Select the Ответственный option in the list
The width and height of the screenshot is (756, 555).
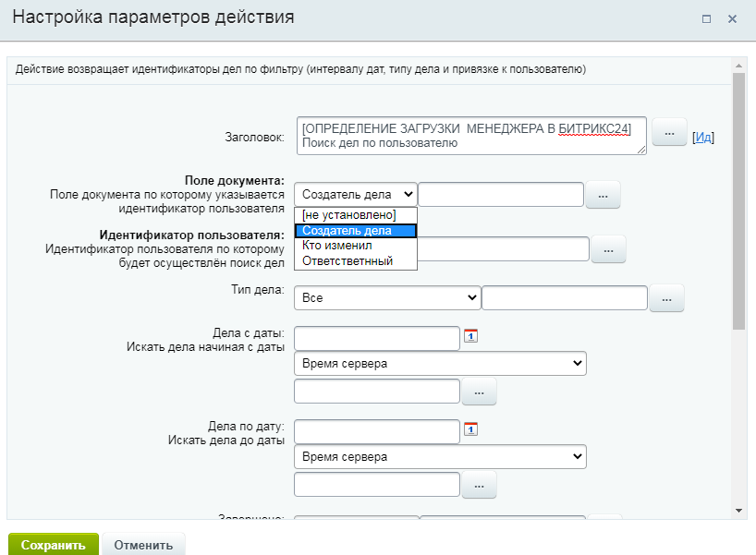coord(348,261)
